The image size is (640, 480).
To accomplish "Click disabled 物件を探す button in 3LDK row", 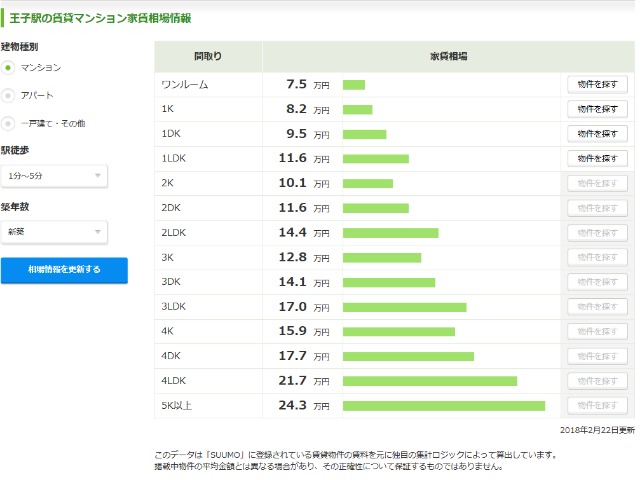I will click(597, 307).
